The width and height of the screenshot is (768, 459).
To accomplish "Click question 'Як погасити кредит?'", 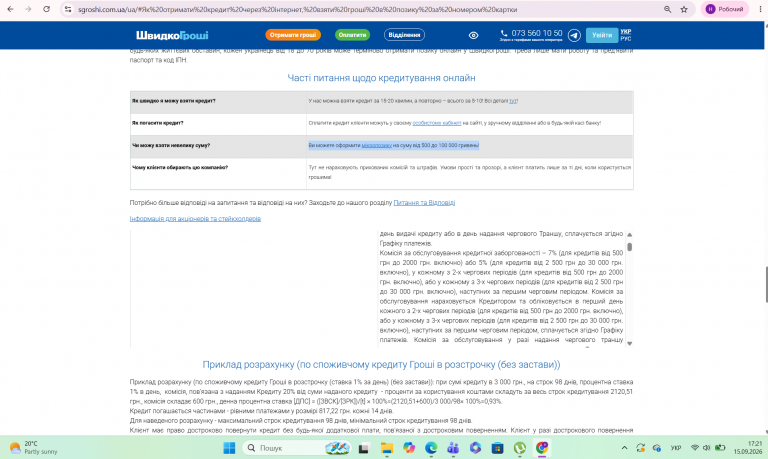I will (x=157, y=123).
